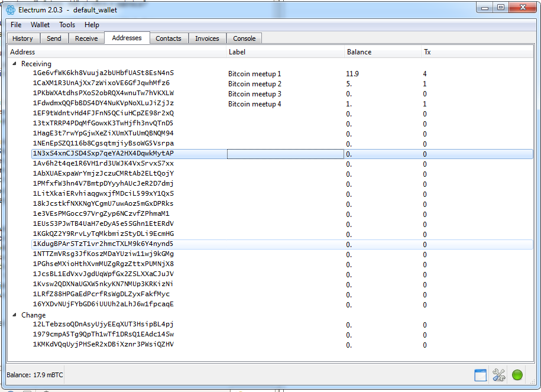Select address 1N3xS4xnCJSD4Sxp7qeYA2HX4DqwkMytAP
Screen dimensions: 541x392
click(103, 153)
